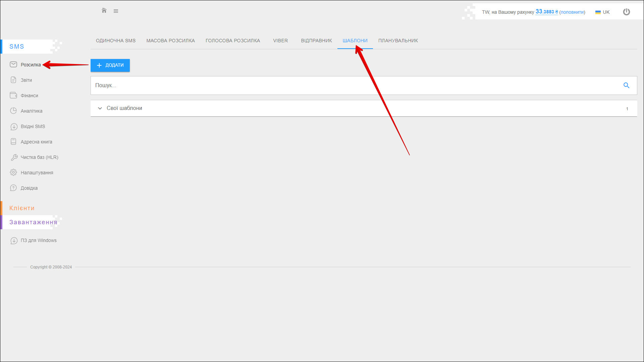Image resolution: width=644 pixels, height=362 pixels.
Task: Open Фінанси wallet sidebar item
Action: pyautogui.click(x=29, y=96)
